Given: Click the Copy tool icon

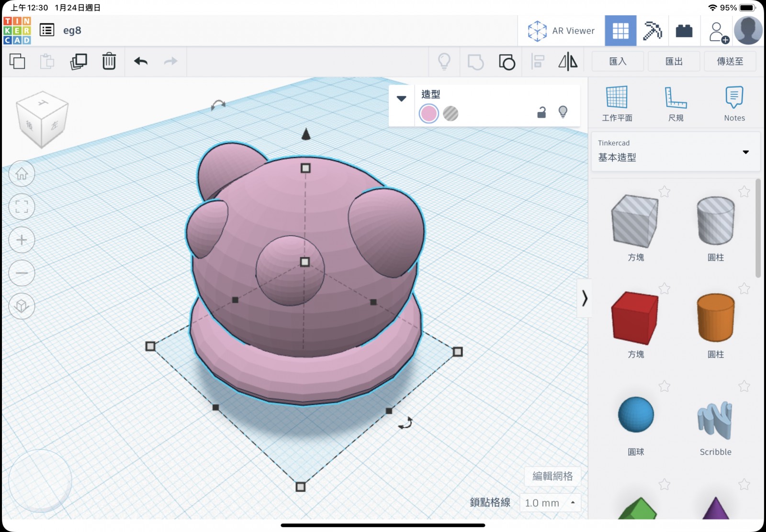Looking at the screenshot, I should 17,61.
